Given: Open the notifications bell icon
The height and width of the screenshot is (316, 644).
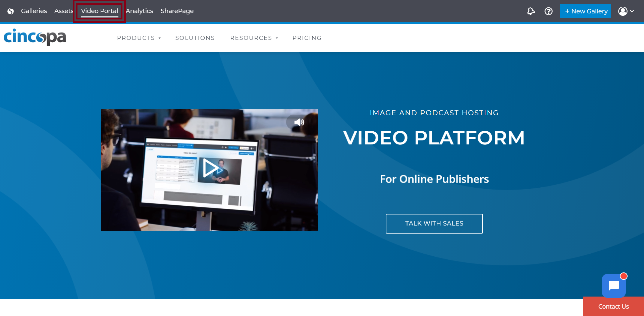Looking at the screenshot, I should pos(531,11).
